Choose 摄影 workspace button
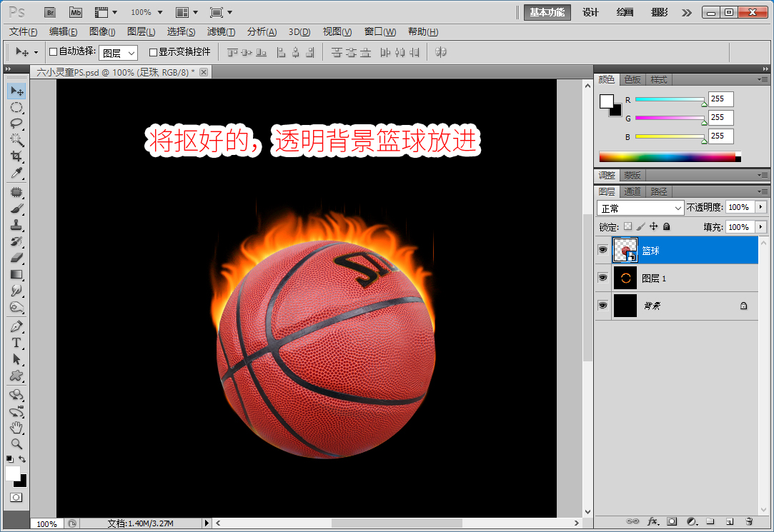Image resolution: width=774 pixels, height=532 pixels. pyautogui.click(x=660, y=12)
